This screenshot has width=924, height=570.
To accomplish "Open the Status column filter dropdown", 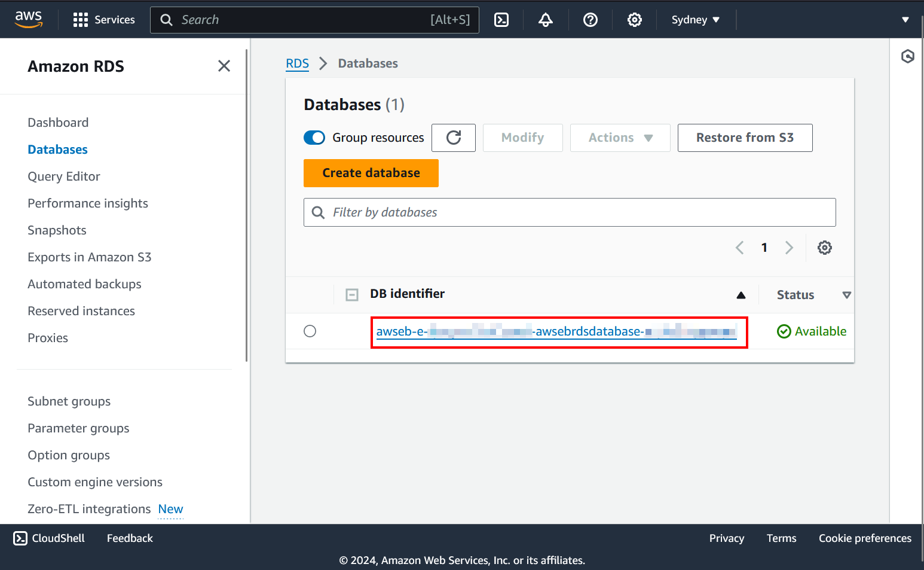I will [846, 294].
